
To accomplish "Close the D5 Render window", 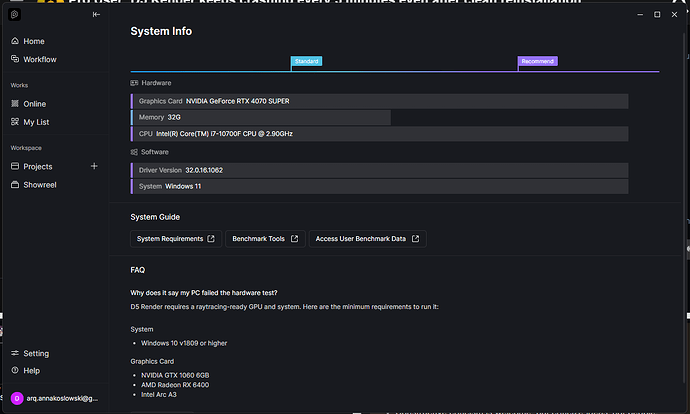I will click(x=674, y=15).
